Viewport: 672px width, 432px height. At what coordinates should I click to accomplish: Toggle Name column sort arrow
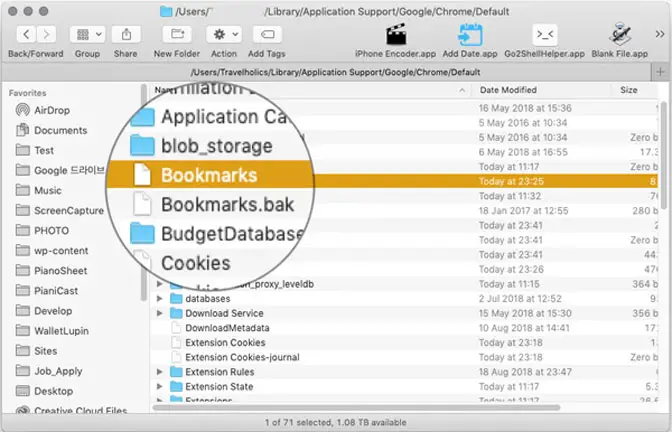coord(462,90)
